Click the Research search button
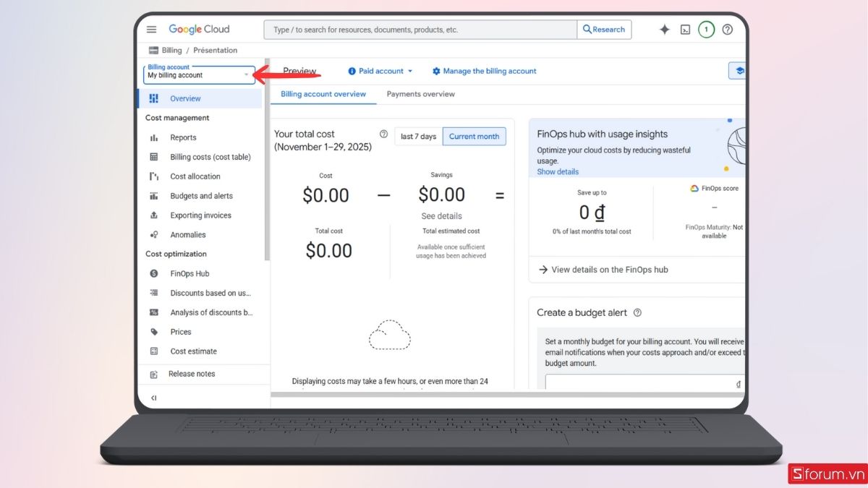 pos(604,30)
